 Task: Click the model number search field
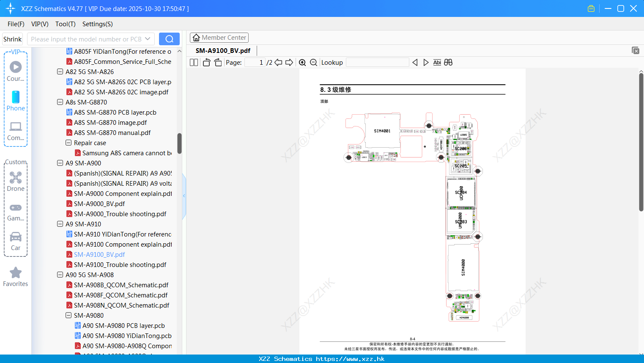[87, 39]
